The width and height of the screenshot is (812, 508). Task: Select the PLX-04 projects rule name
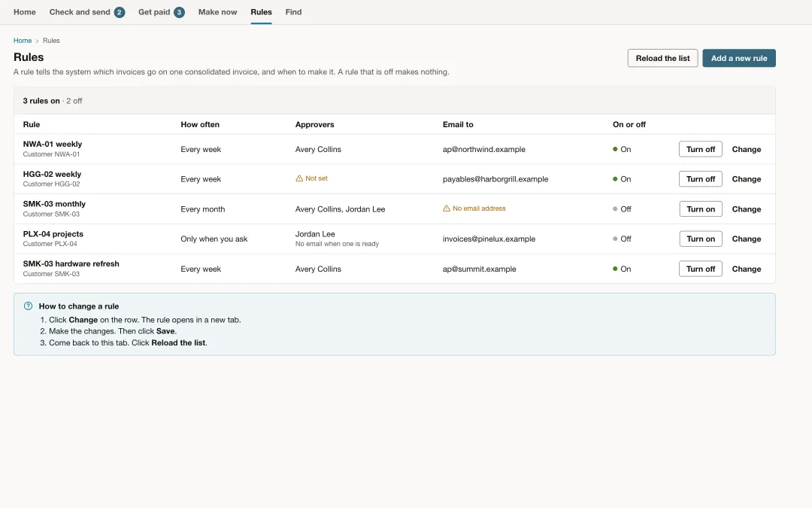tap(53, 234)
